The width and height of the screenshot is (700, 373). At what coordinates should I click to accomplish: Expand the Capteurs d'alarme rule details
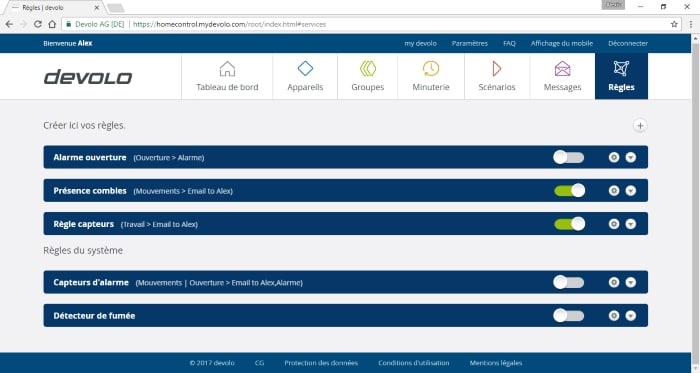point(630,282)
